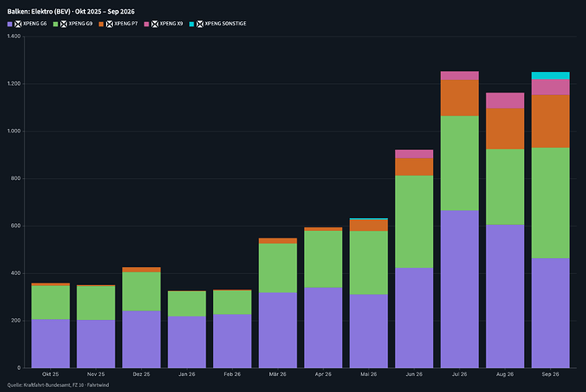Image resolution: width=586 pixels, height=392 pixels.
Task: Click the Aug 26 axis label
Action: [505, 374]
